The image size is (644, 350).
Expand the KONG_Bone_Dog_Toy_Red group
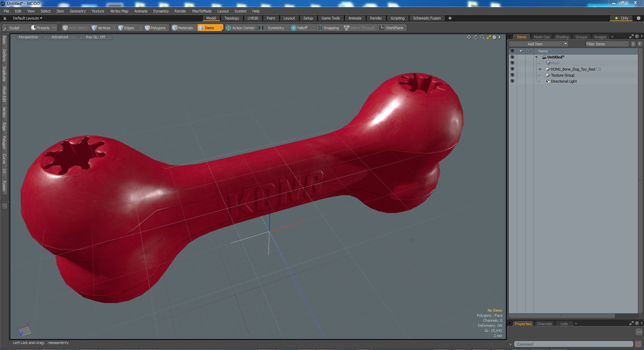click(540, 69)
